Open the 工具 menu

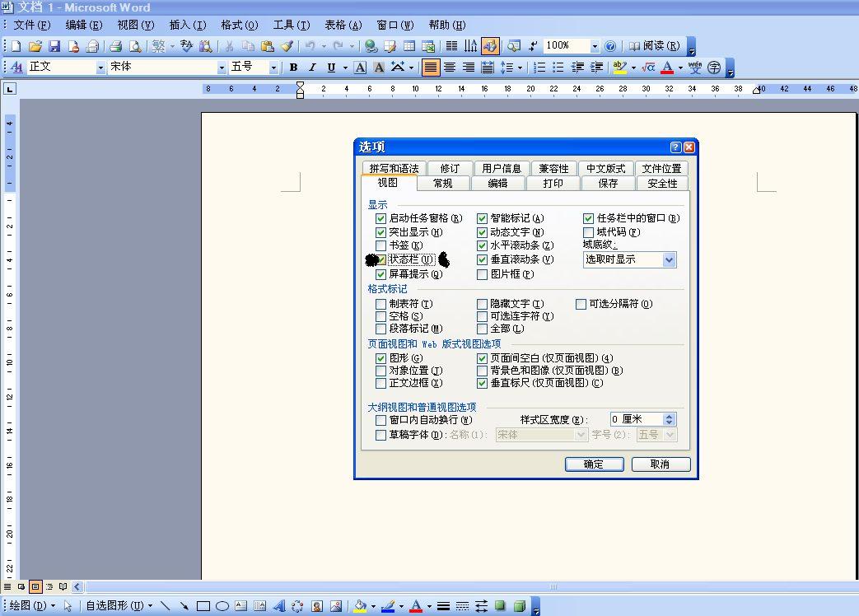click(x=292, y=26)
